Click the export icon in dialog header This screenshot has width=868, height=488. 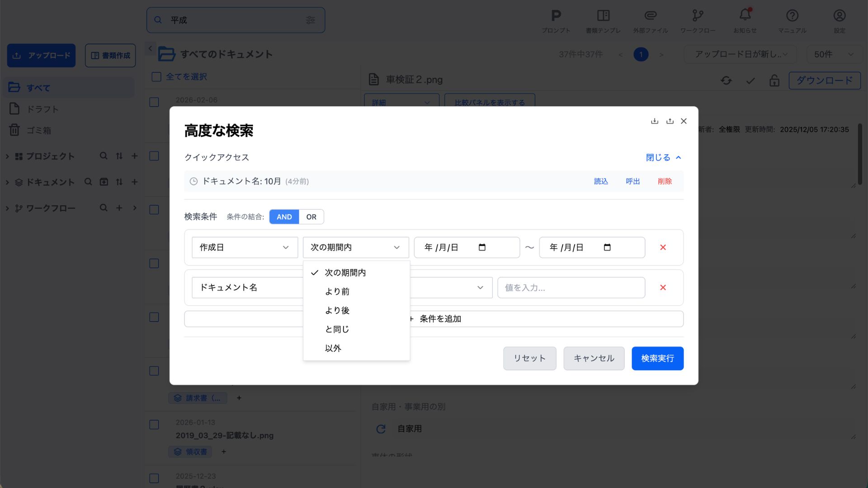coord(670,121)
